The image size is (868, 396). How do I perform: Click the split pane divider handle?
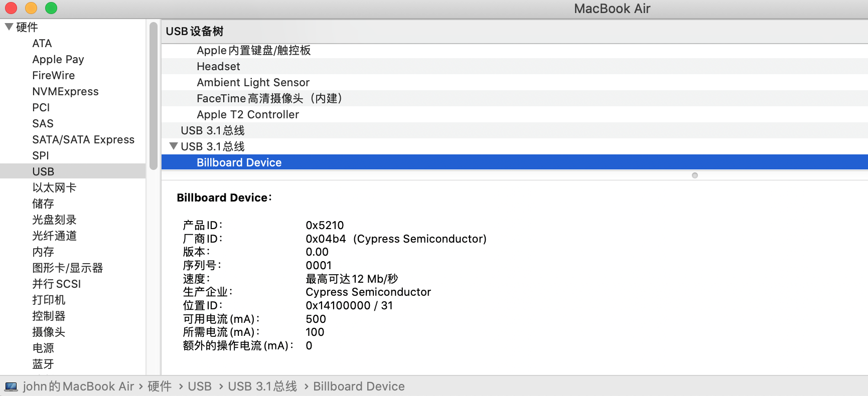pyautogui.click(x=695, y=175)
